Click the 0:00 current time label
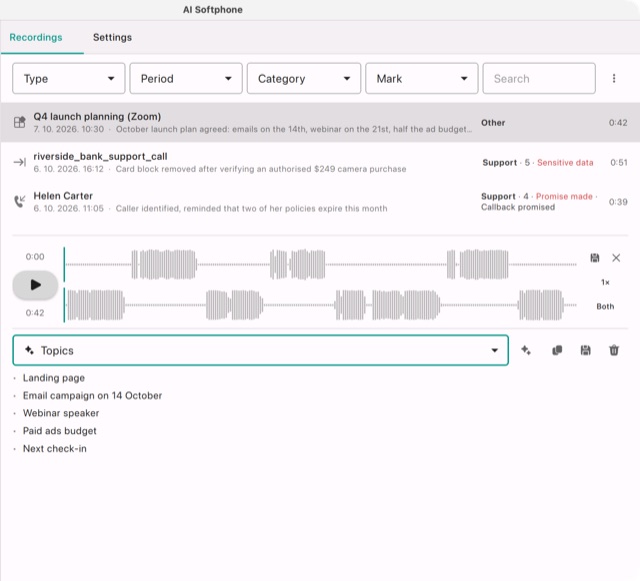The image size is (640, 581). (x=35, y=257)
